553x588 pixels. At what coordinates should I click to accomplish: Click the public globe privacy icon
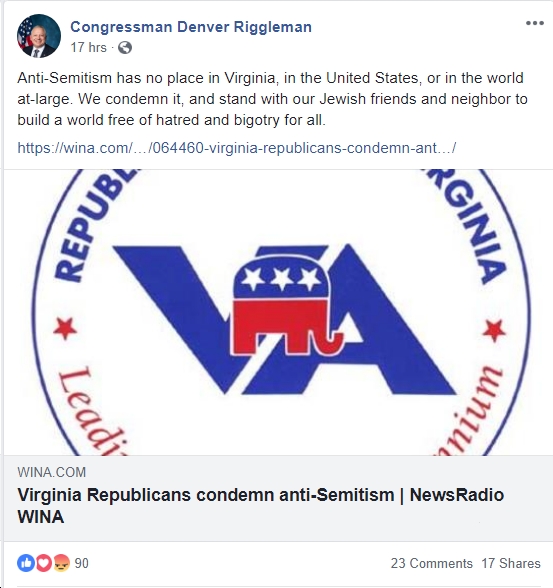[125, 48]
